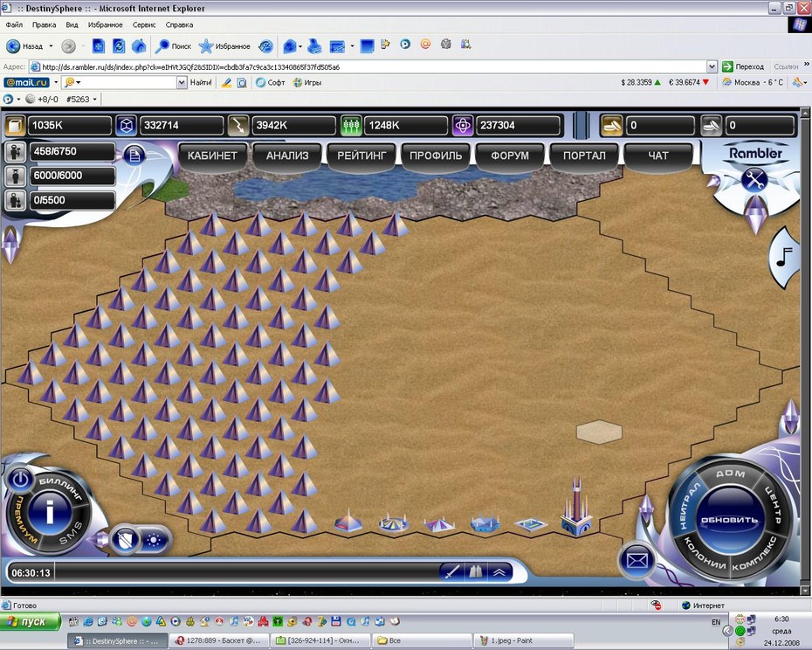Open the Файл menu
This screenshot has height=650, width=812.
pyautogui.click(x=14, y=24)
